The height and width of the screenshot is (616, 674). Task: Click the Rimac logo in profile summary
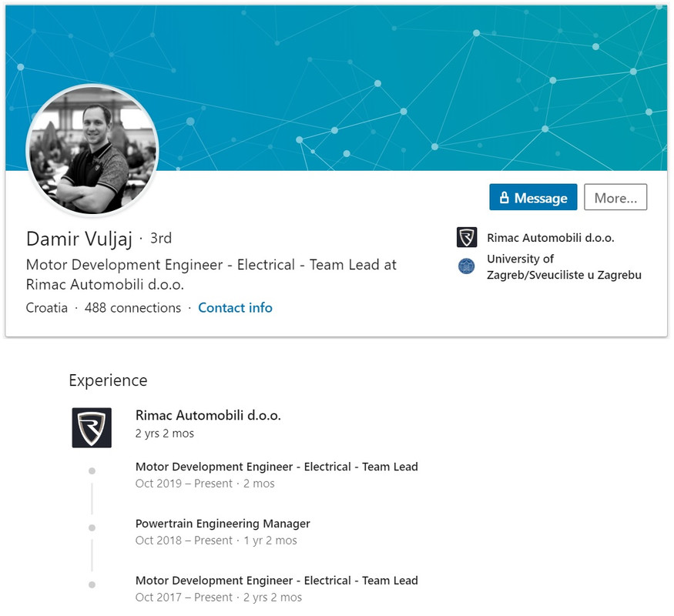(x=467, y=237)
